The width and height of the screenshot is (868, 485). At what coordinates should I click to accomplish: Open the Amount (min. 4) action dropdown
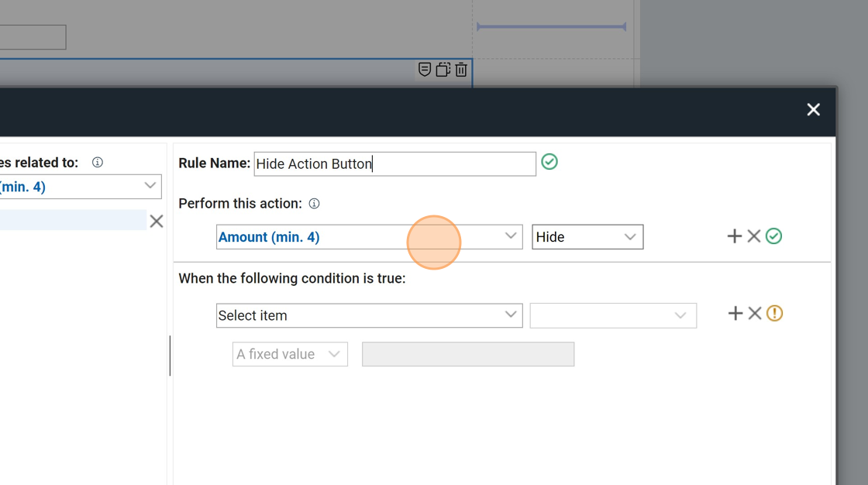(369, 237)
